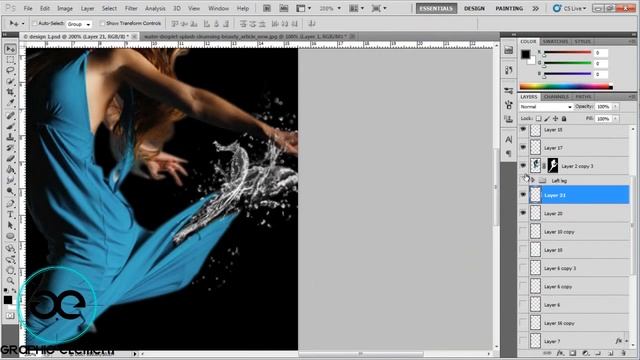Show Layer 6 copy 3
This screenshot has width=640, height=360.
(523, 268)
